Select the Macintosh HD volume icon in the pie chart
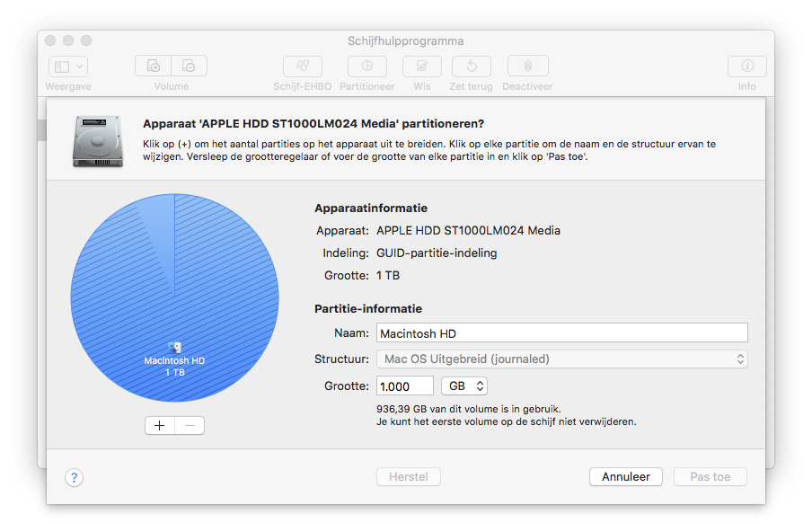This screenshot has width=812, height=523. [175, 347]
